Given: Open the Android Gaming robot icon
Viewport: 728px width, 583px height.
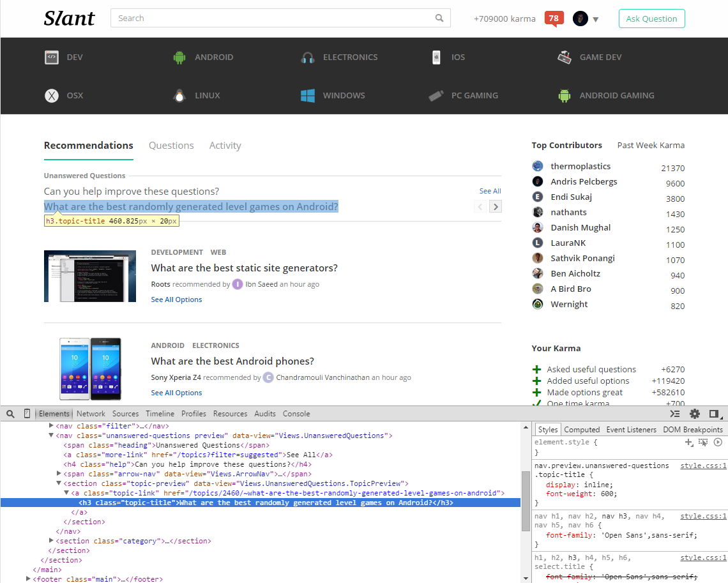Looking at the screenshot, I should click(x=564, y=96).
